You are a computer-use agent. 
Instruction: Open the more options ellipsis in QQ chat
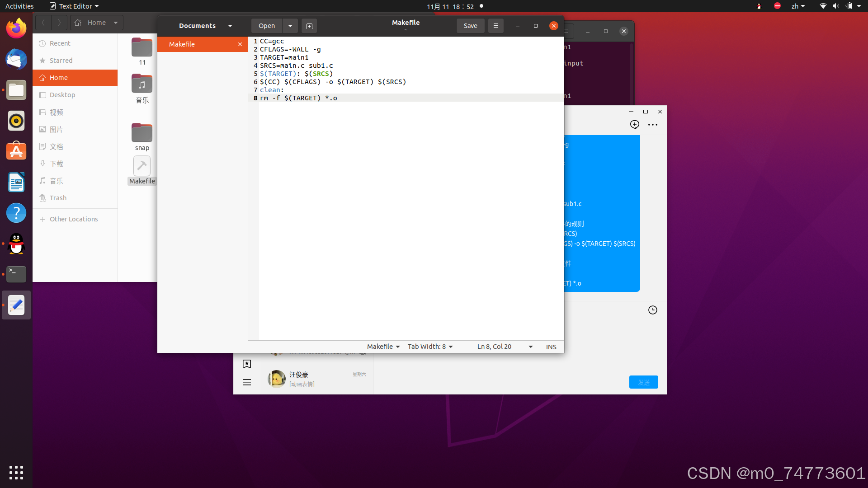(653, 124)
